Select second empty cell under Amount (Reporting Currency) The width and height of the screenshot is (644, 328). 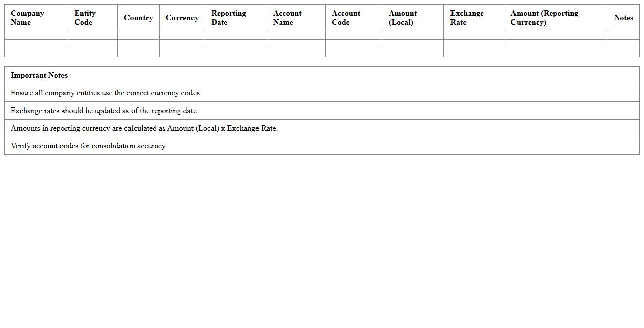(556, 44)
